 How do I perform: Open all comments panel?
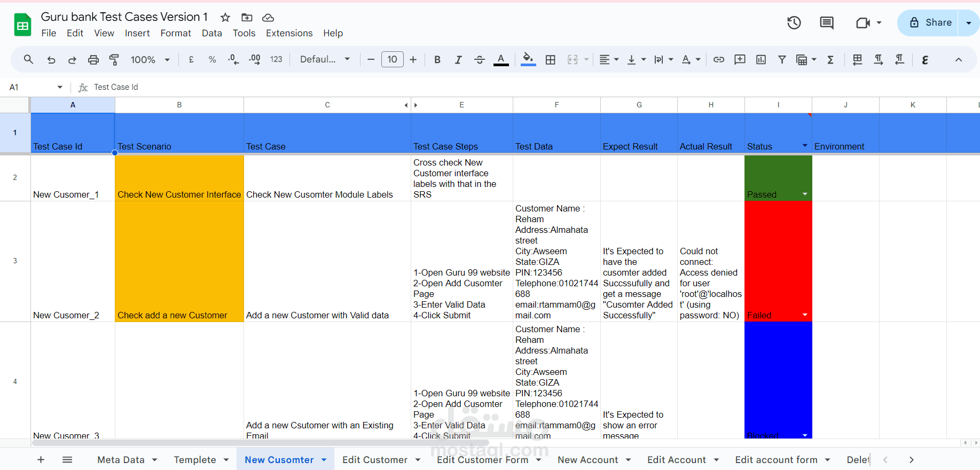click(x=827, y=22)
